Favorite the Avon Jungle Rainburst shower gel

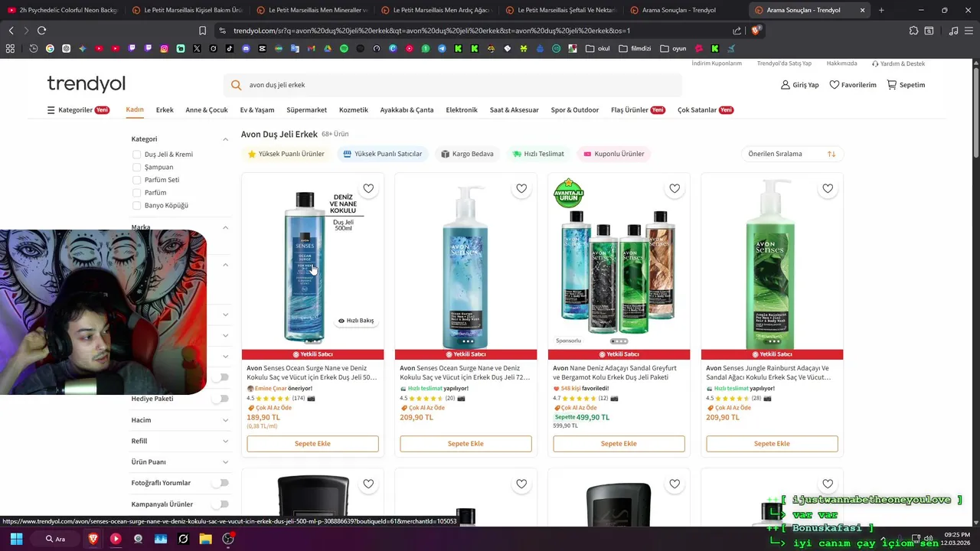(828, 188)
